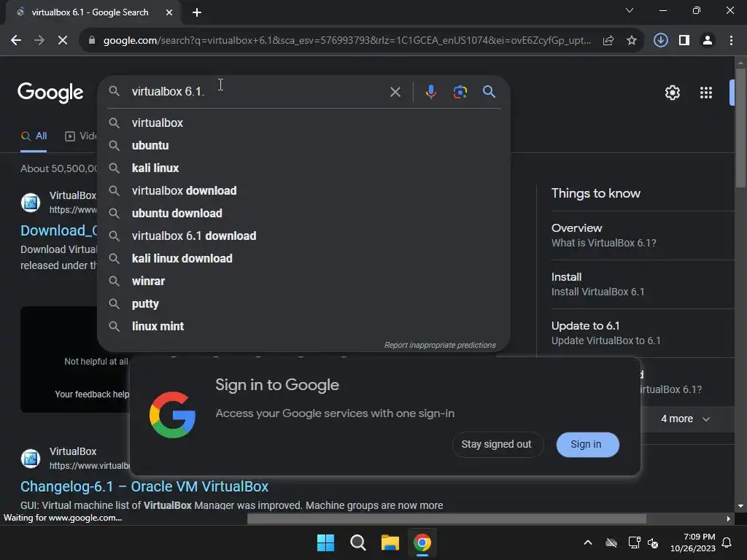Screen dimensions: 747x560
Task: Share this page icon in address bar
Action: pos(608,41)
